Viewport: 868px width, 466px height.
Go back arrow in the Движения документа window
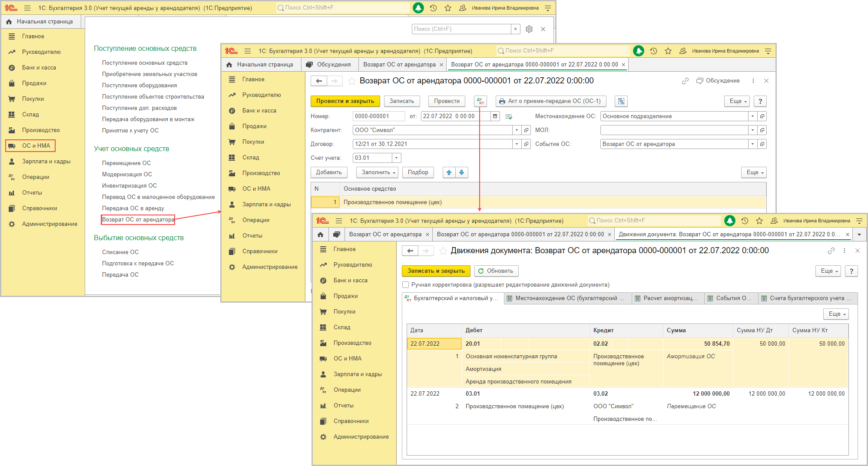[411, 251]
